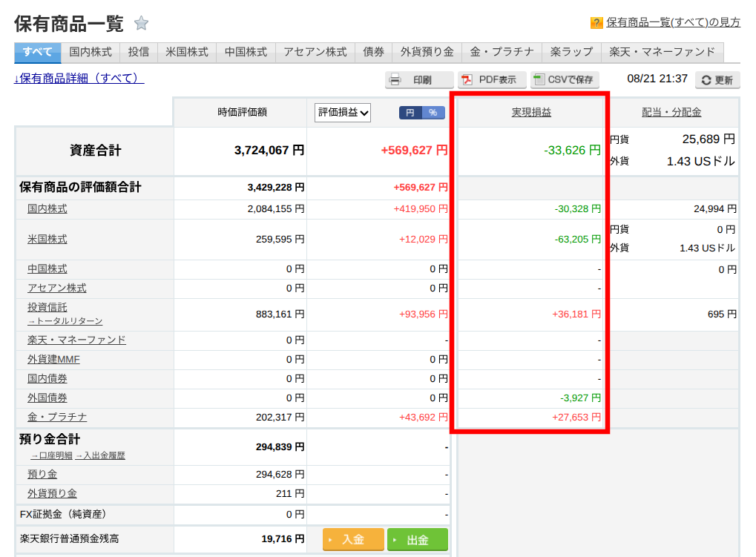This screenshot has height=557, width=756.
Task: Open the 外貨預り金 row link
Action: coord(52,493)
